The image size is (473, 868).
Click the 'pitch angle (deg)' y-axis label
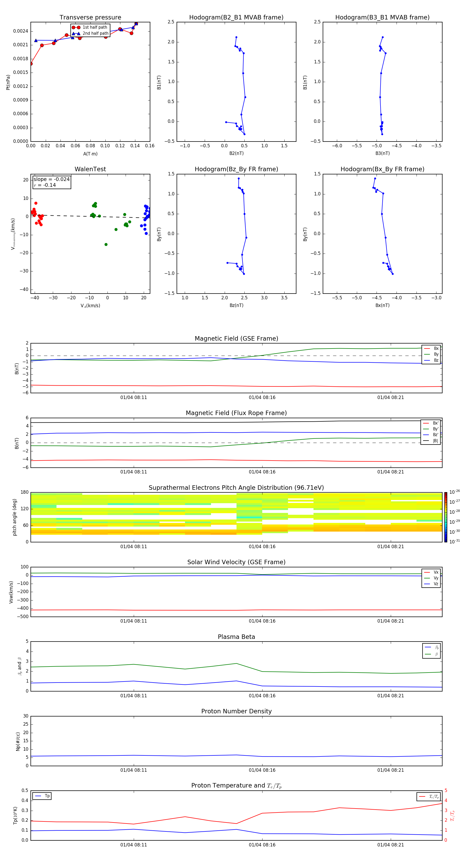(x=14, y=517)
